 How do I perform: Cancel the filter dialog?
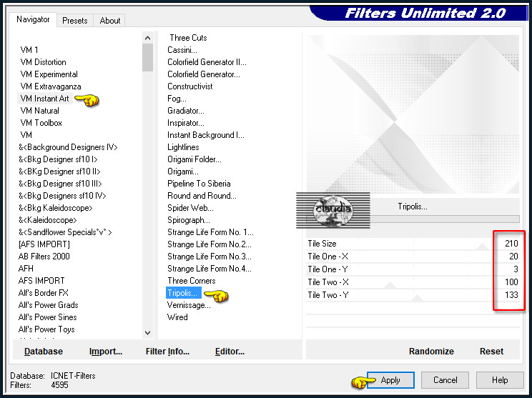pyautogui.click(x=445, y=380)
